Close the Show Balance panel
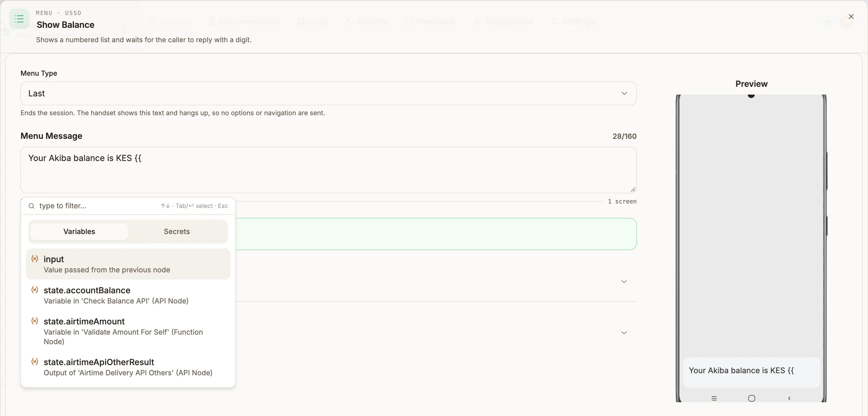The width and height of the screenshot is (868, 416). [x=851, y=16]
